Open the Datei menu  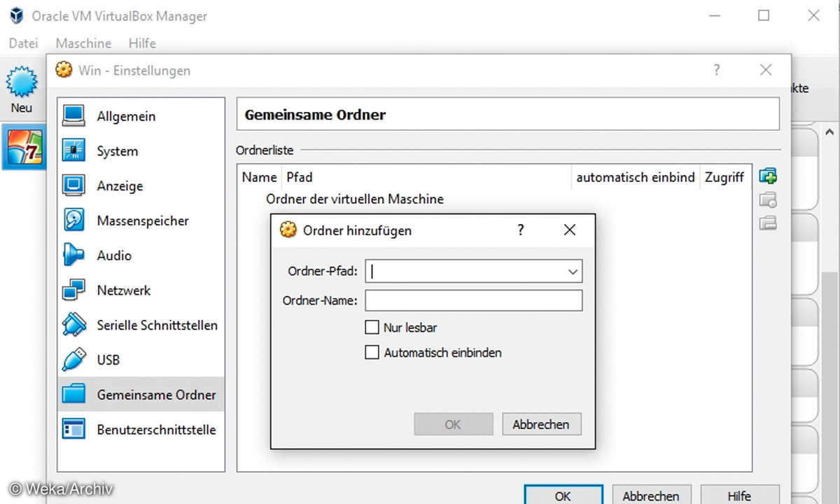tap(23, 43)
